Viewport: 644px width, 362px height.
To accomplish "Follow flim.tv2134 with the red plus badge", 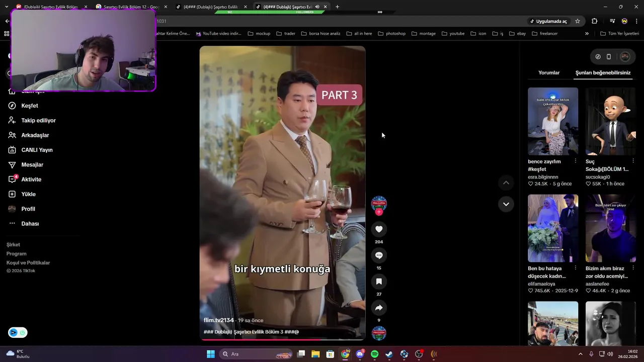I will point(379,212).
